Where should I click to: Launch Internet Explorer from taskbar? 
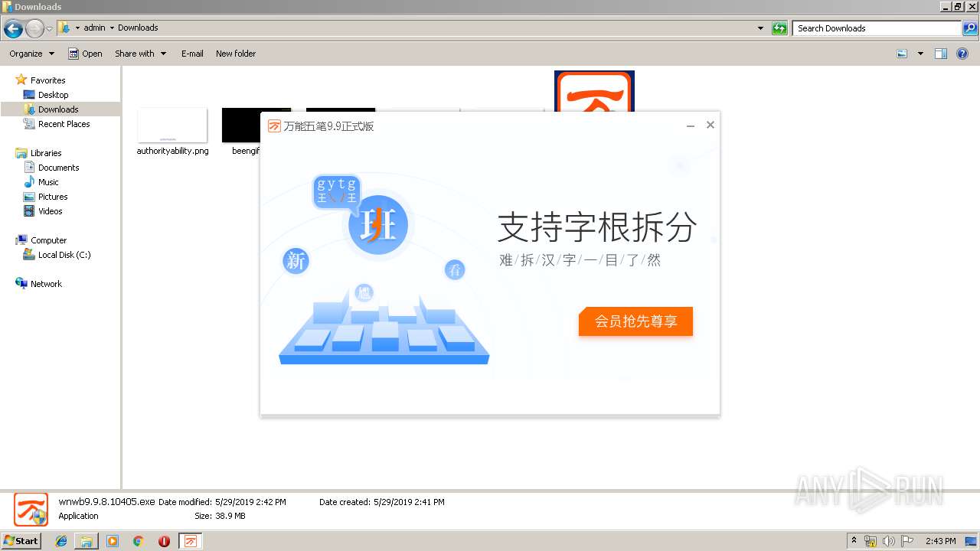click(61, 541)
